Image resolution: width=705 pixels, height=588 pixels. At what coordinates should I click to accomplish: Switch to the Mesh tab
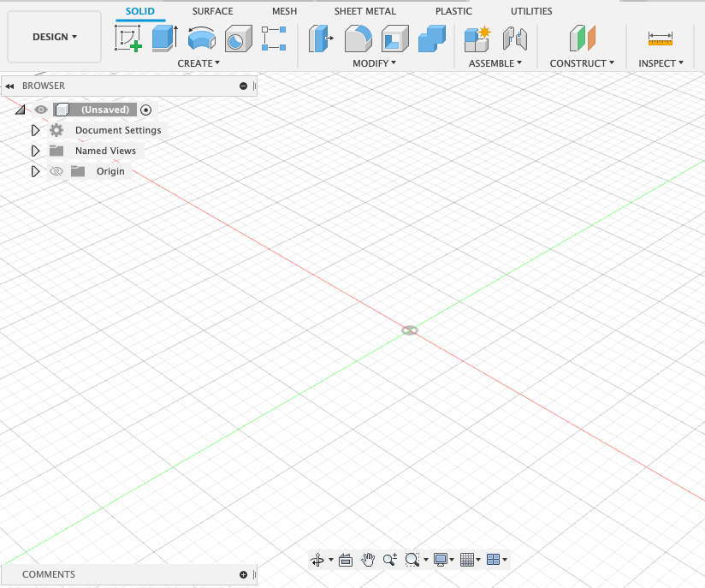click(x=285, y=11)
